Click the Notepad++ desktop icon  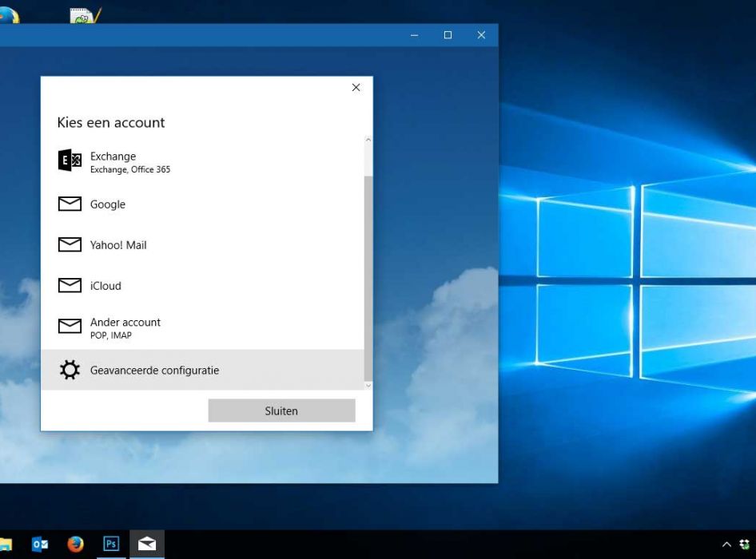(85, 15)
